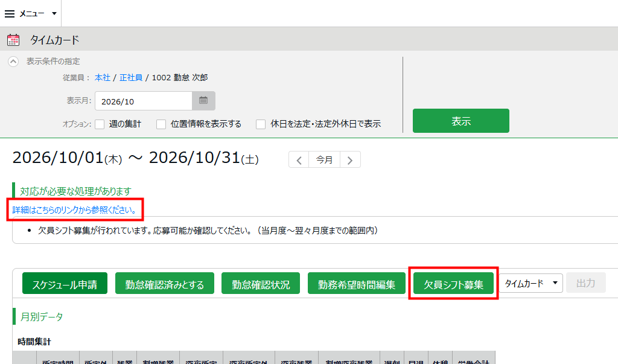This screenshot has width=618, height=364.
Task: Click the timecard calendar icon in header
Action: 13,40
